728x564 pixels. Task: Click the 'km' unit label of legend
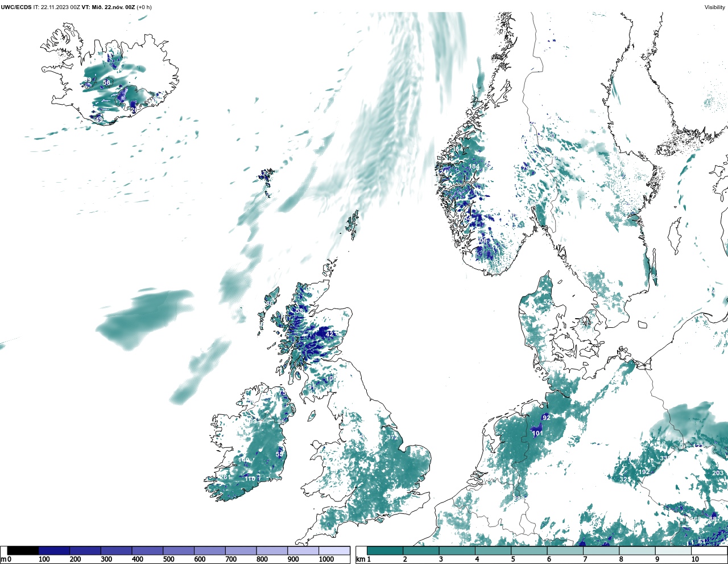point(360,559)
